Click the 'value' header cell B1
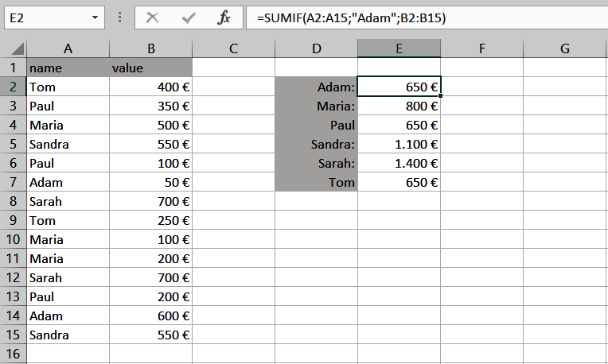Image resolution: width=608 pixels, height=364 pixels. [x=150, y=68]
